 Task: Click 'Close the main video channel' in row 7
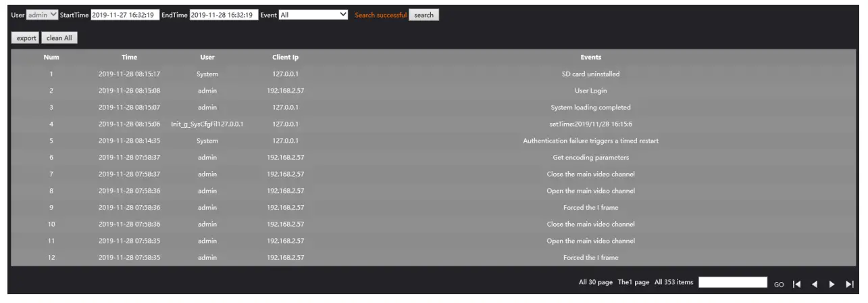591,174
